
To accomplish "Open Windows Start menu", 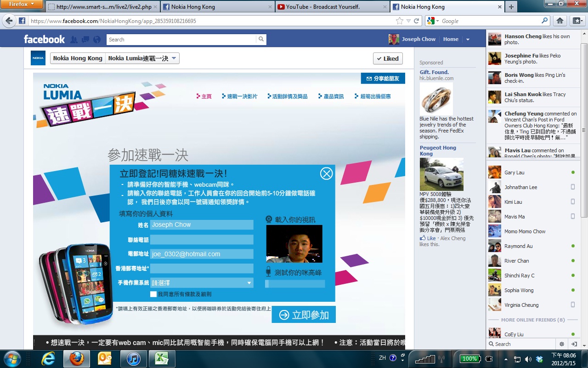I will tap(12, 358).
